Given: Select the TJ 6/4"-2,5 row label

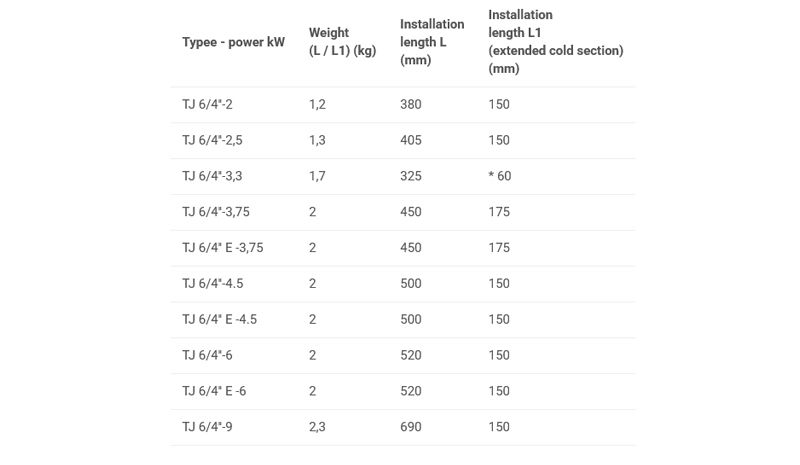Looking at the screenshot, I should pyautogui.click(x=212, y=140).
